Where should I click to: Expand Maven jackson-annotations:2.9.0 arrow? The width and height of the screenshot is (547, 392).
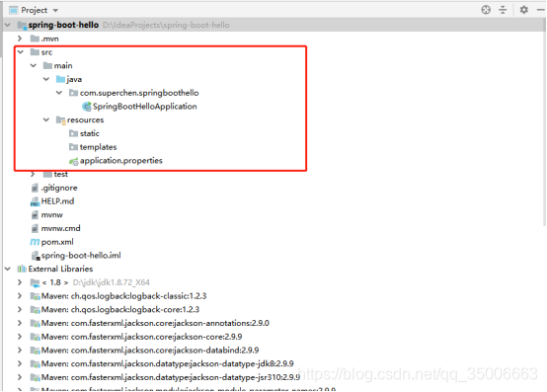[x=20, y=323]
